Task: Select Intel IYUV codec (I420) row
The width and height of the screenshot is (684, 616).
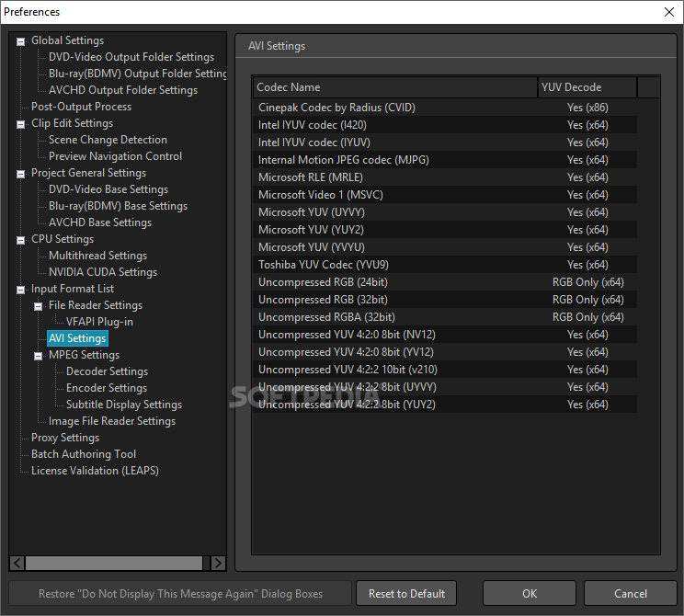Action: pos(445,125)
